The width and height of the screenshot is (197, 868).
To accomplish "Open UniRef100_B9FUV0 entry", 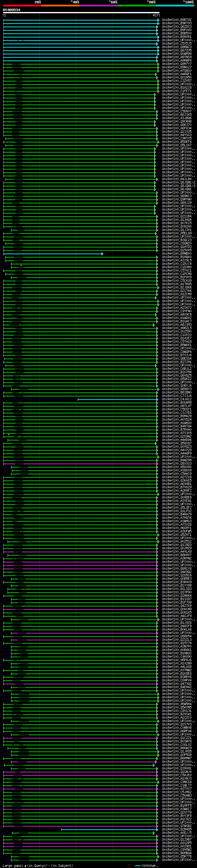I will pos(176,30).
